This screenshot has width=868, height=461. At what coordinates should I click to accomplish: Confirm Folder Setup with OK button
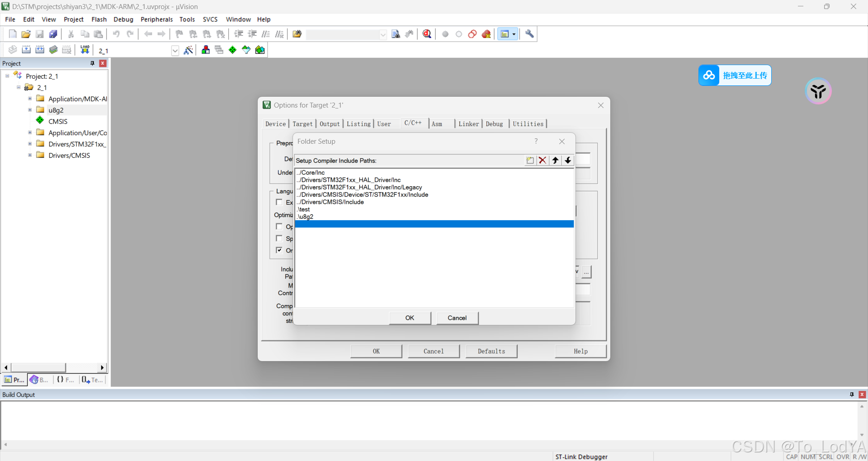click(x=410, y=318)
